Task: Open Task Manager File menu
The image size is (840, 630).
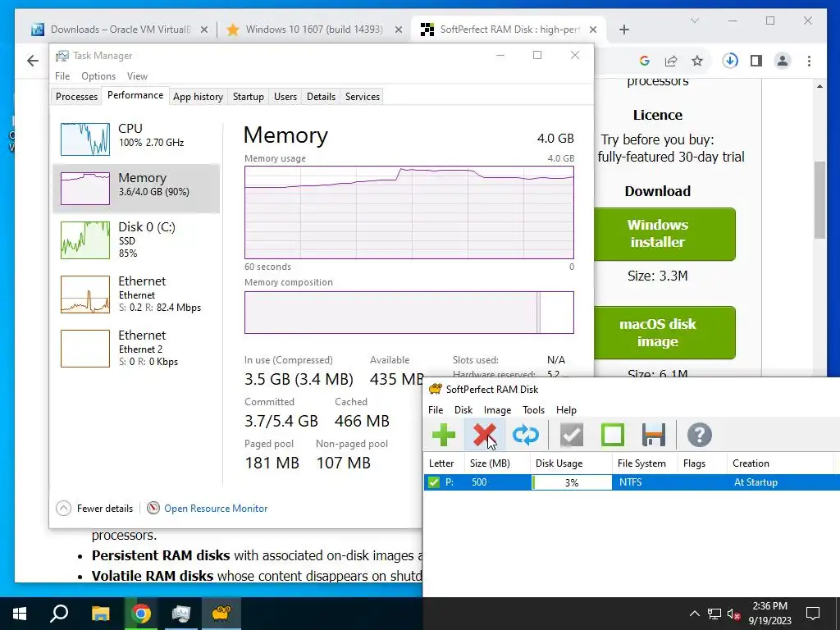Action: pos(62,76)
